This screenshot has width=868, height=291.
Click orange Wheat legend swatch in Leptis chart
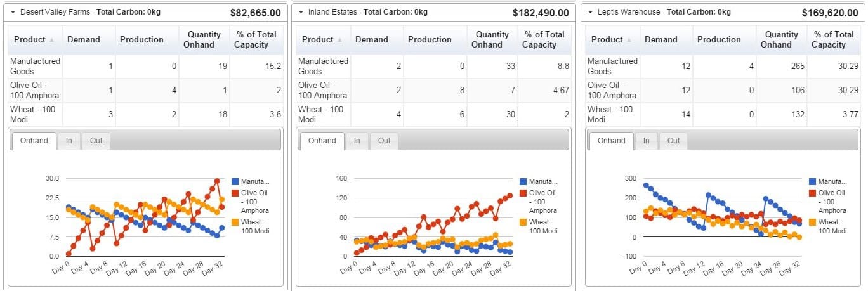pyautogui.click(x=813, y=222)
